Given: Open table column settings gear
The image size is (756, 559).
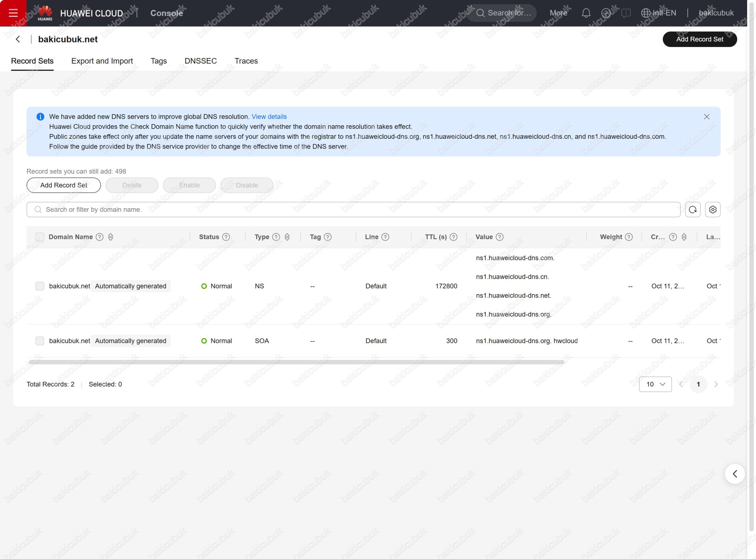Looking at the screenshot, I should 712,209.
